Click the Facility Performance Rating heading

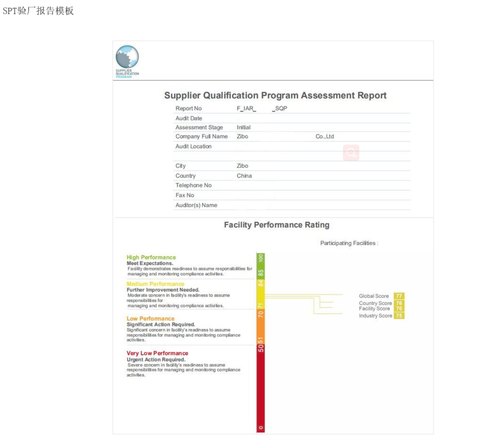coord(277,225)
